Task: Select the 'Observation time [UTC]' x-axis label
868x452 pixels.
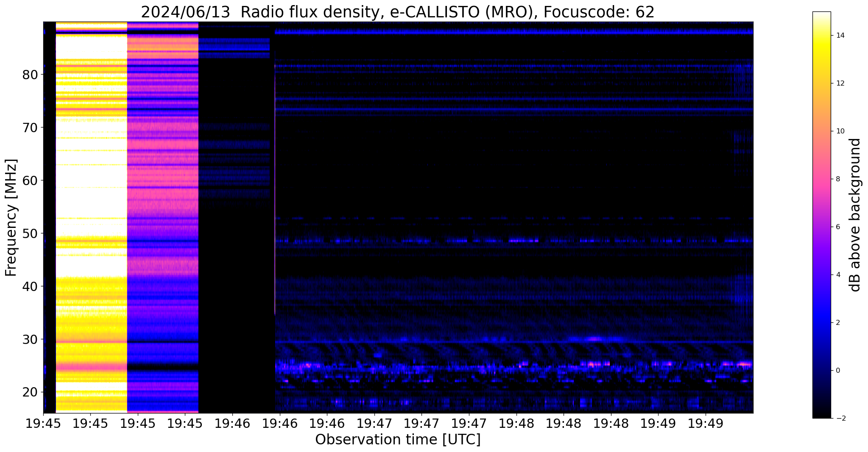Action: [398, 439]
